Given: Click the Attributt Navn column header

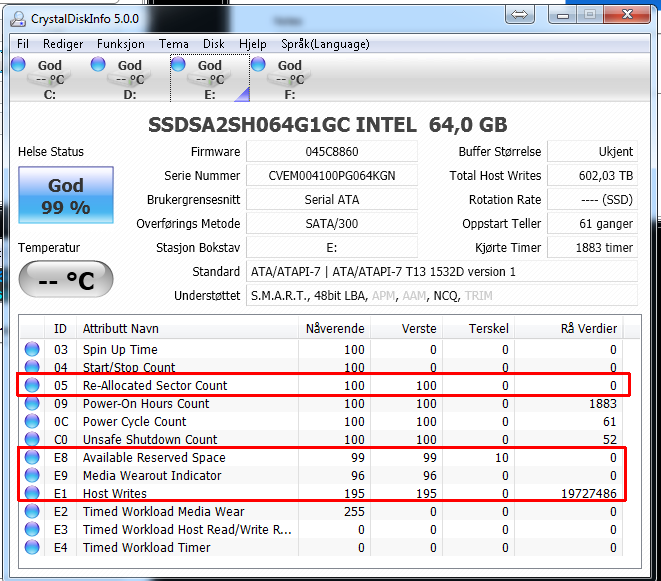Looking at the screenshot, I should point(187,328).
